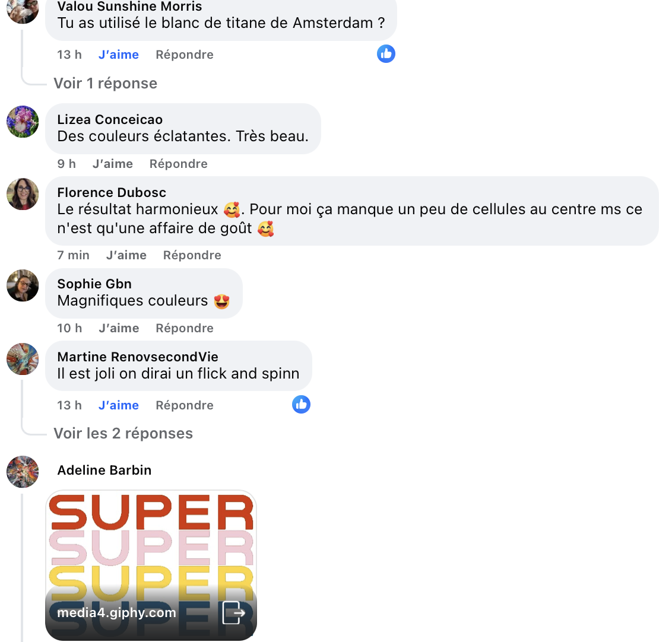Unlike Valou Sunshine Morris's comment via J'aime
This screenshot has height=642, width=672.
point(119,55)
